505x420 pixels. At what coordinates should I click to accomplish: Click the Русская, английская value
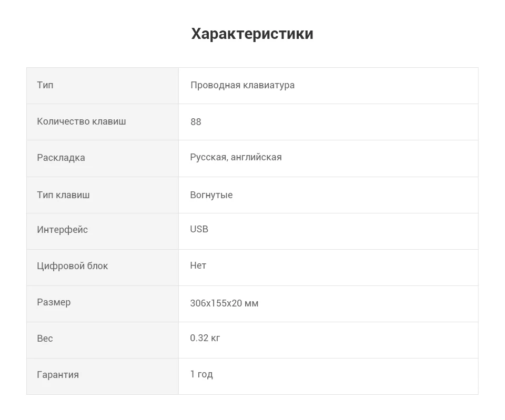tap(236, 157)
